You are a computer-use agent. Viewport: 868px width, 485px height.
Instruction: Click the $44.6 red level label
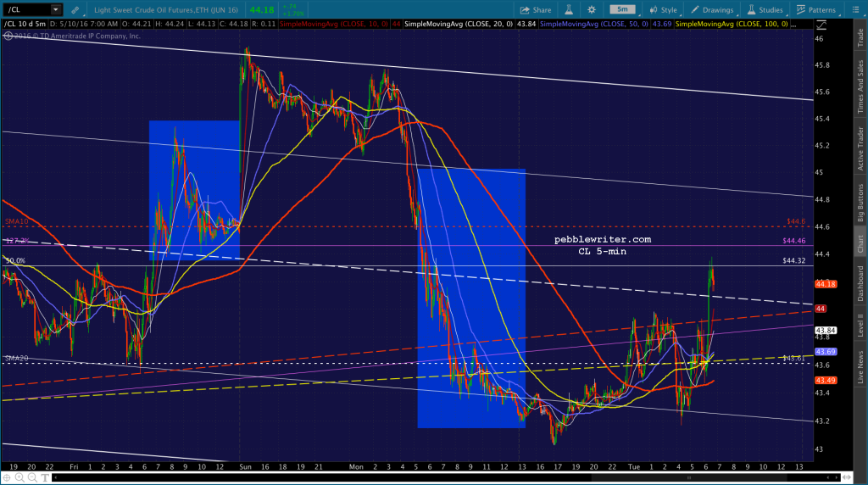[796, 221]
